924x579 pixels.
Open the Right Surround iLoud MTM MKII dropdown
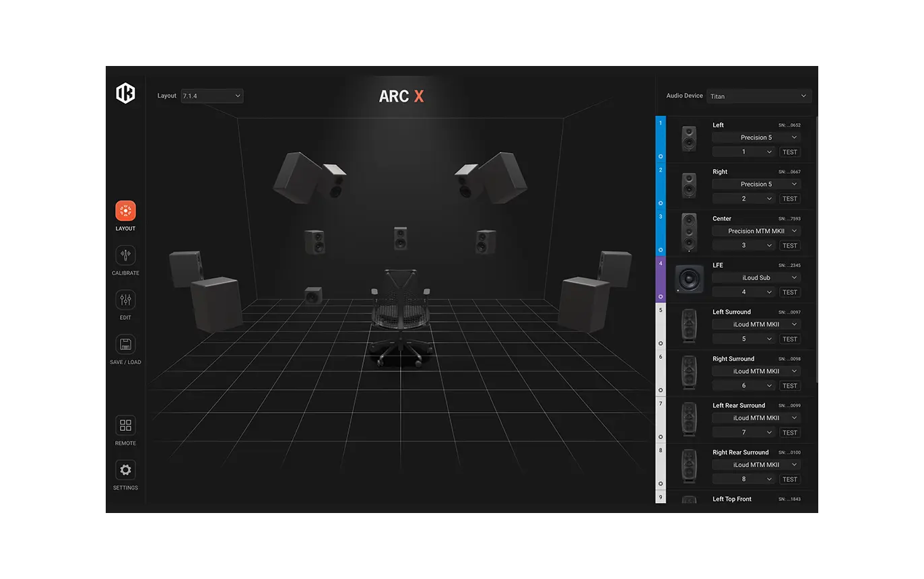(x=756, y=371)
